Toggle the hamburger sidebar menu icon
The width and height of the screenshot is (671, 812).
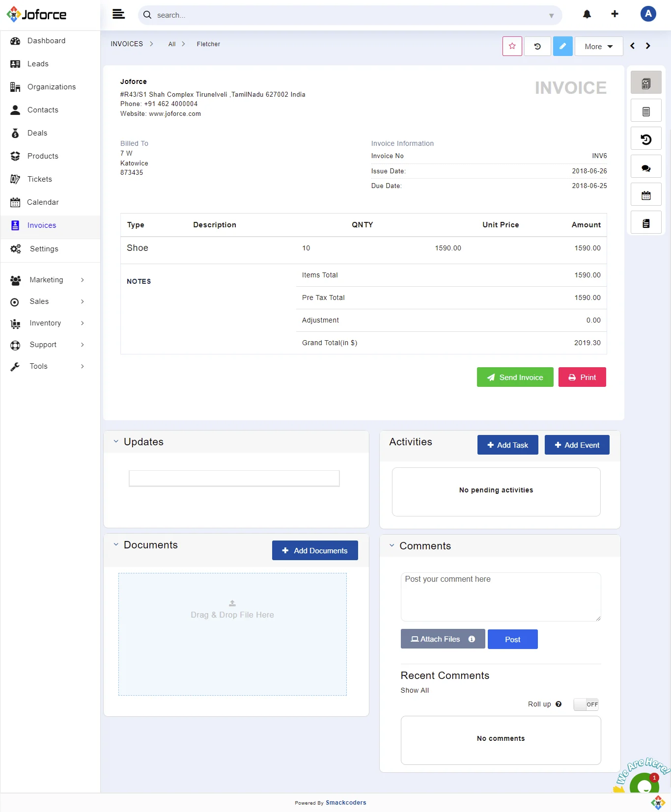tap(118, 14)
